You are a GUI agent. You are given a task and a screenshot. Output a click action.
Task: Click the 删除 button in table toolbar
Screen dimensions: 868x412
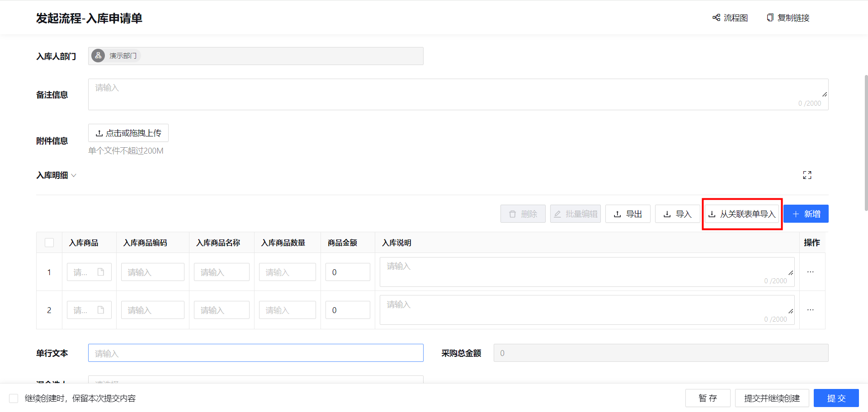coord(523,214)
